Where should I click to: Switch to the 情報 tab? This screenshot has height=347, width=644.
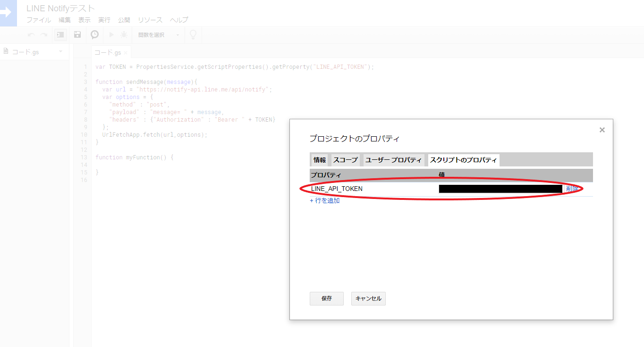[x=320, y=160]
